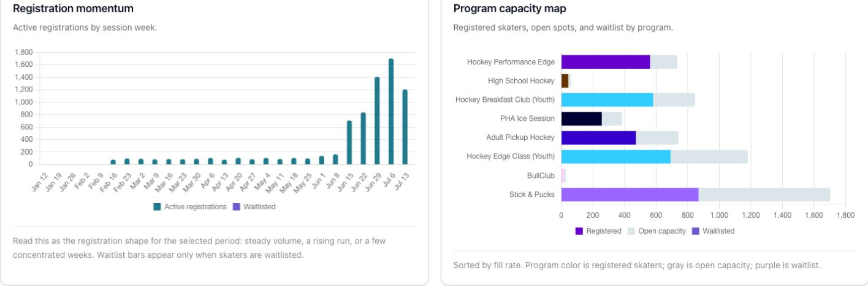Click the PHA Ice Session label

pyautogui.click(x=527, y=118)
